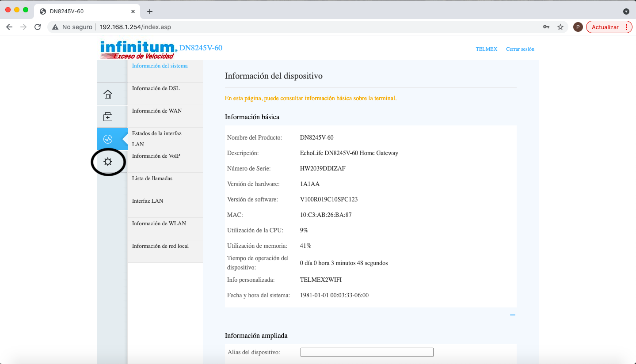
Task: Collapse the Información básica section
Action: pos(513,315)
